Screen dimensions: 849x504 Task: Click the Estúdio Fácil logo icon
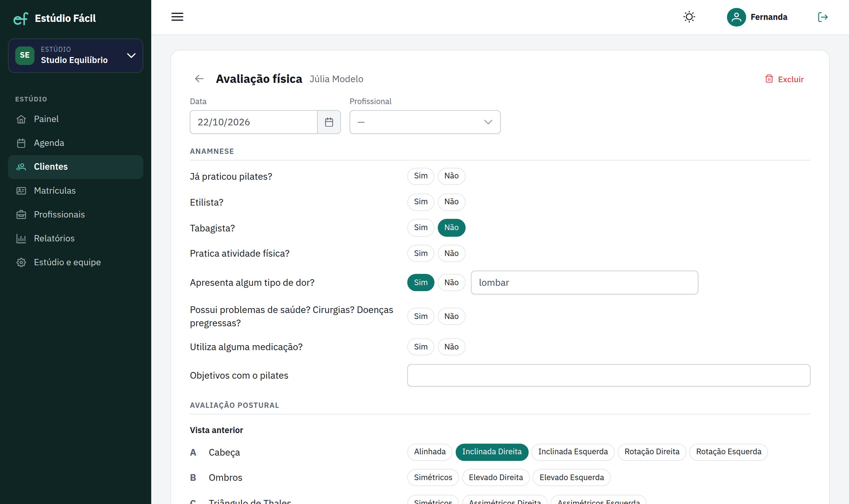tap(21, 18)
